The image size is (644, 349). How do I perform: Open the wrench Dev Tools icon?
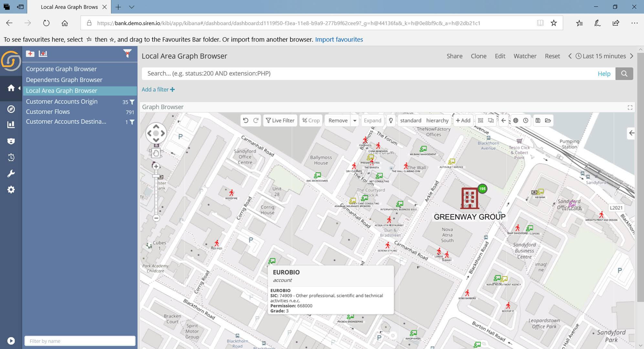coord(11,174)
